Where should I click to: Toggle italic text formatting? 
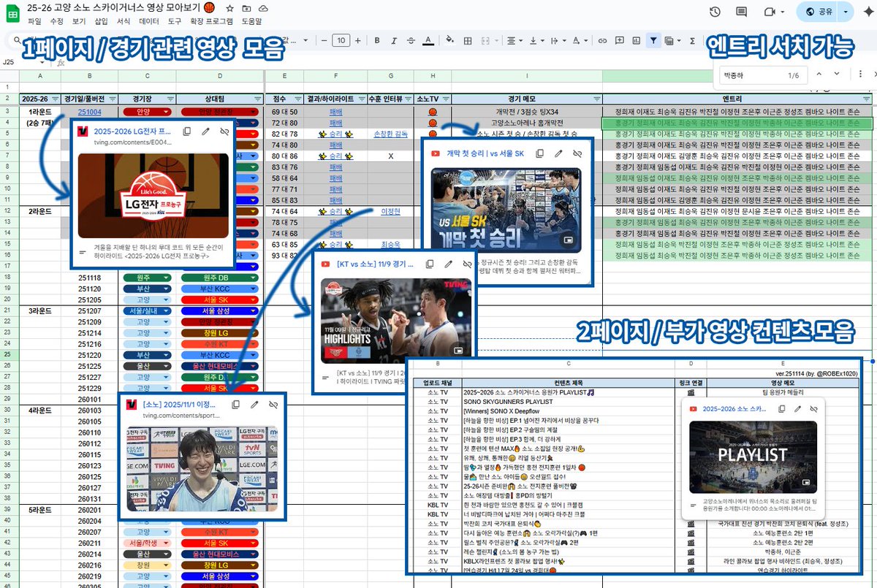pyautogui.click(x=395, y=41)
